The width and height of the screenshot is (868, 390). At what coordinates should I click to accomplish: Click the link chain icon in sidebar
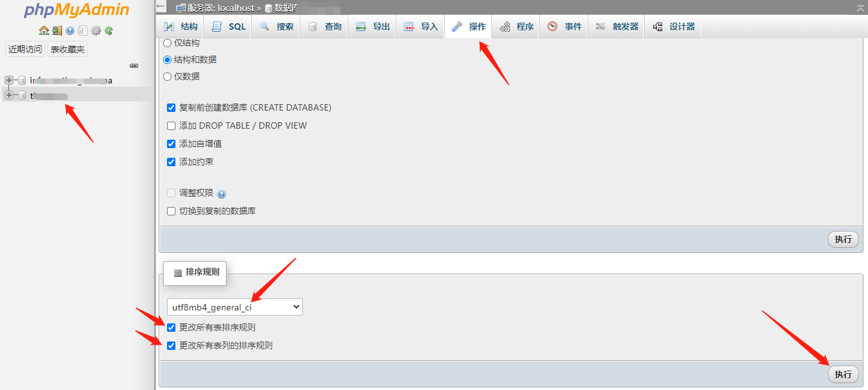tap(134, 65)
